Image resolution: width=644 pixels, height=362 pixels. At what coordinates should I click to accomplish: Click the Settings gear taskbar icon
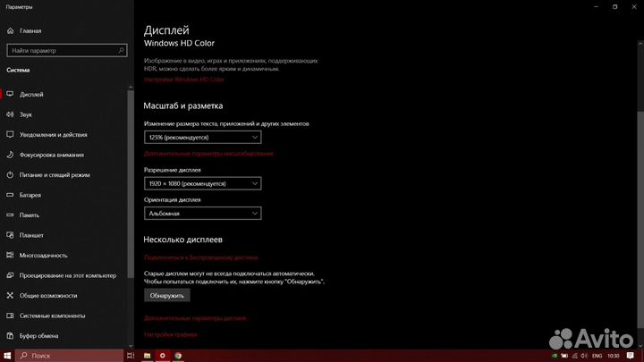pyautogui.click(x=162, y=356)
